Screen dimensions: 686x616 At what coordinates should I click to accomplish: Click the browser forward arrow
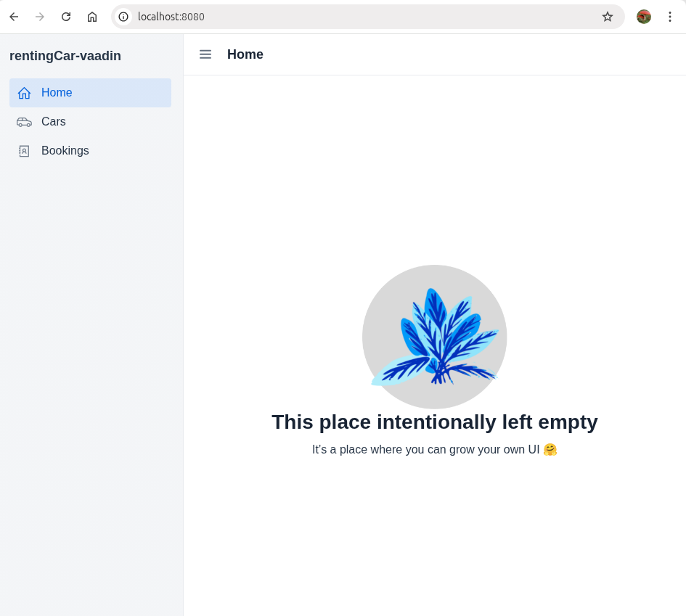pos(40,17)
